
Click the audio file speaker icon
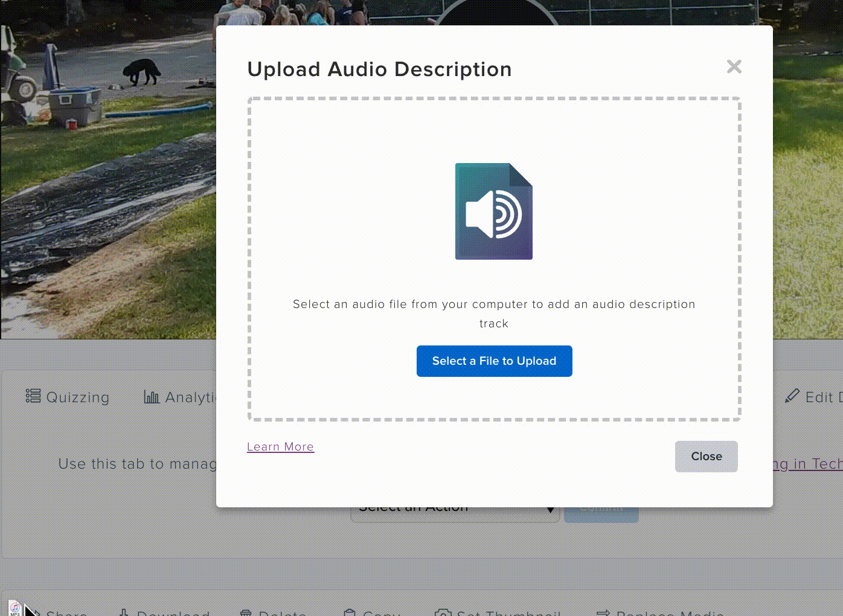coord(494,211)
